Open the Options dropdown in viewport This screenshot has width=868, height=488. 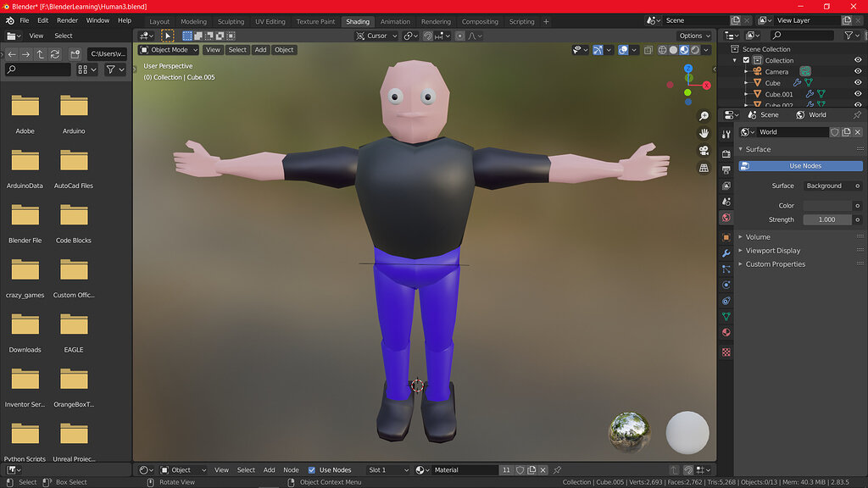695,36
